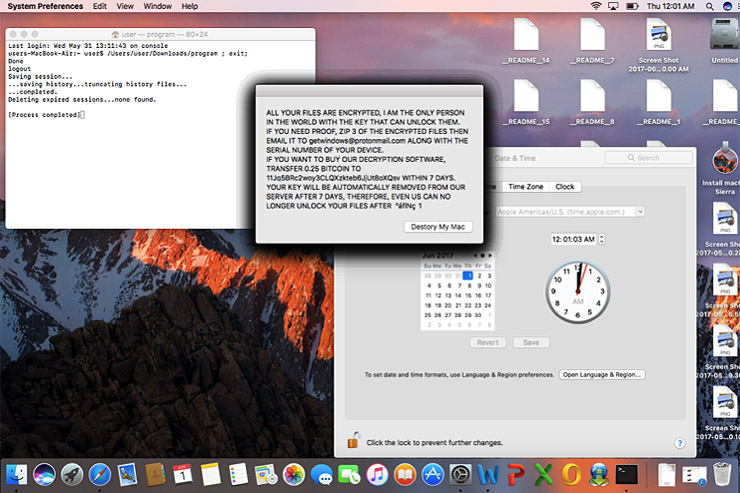
Task: Click the Open Language & Region button
Action: [x=602, y=374]
